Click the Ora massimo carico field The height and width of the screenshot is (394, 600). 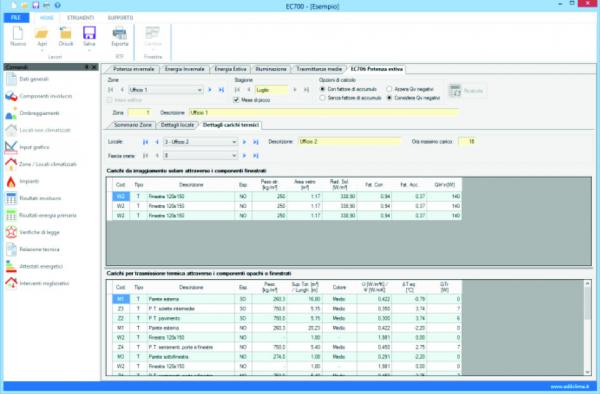coord(467,142)
